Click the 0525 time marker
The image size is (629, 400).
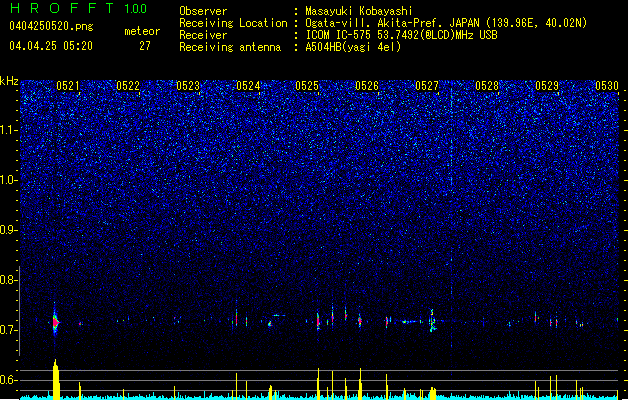307,86
